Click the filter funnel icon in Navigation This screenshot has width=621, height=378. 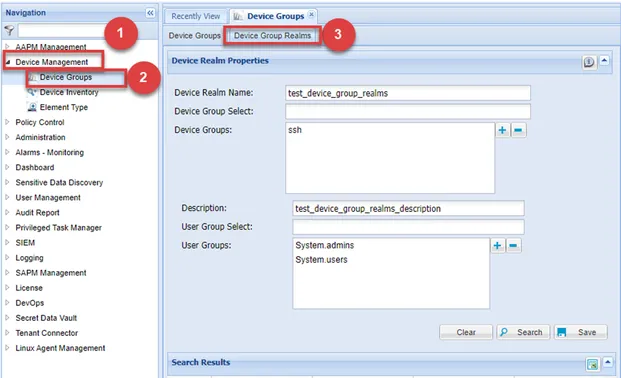pyautogui.click(x=9, y=30)
